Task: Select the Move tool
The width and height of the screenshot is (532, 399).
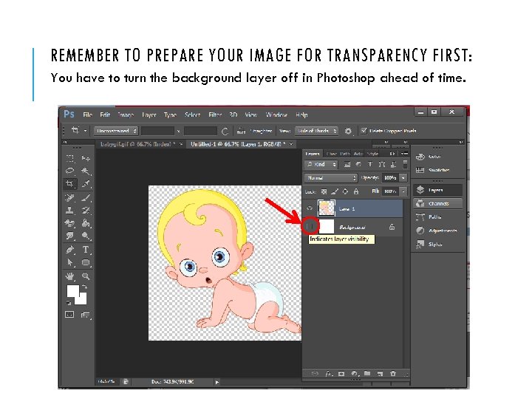Action: (86, 158)
